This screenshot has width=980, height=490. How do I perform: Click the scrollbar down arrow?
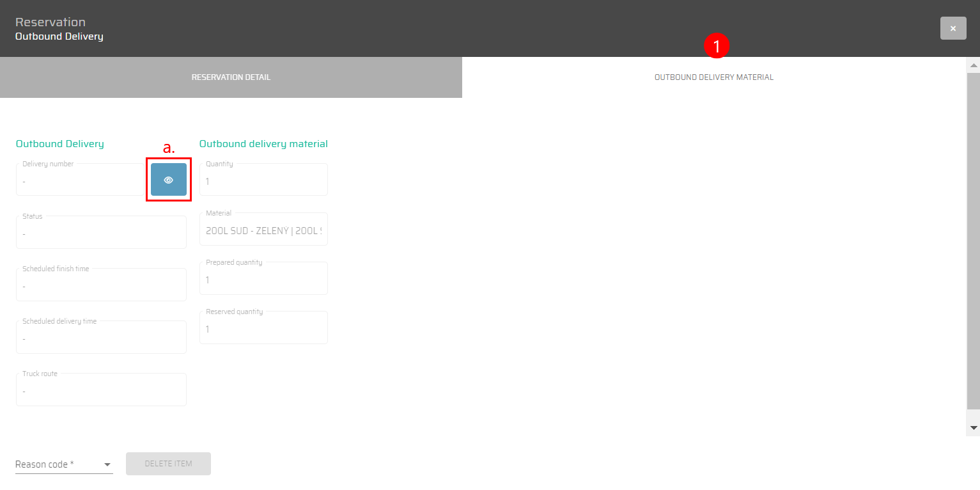[x=974, y=427]
